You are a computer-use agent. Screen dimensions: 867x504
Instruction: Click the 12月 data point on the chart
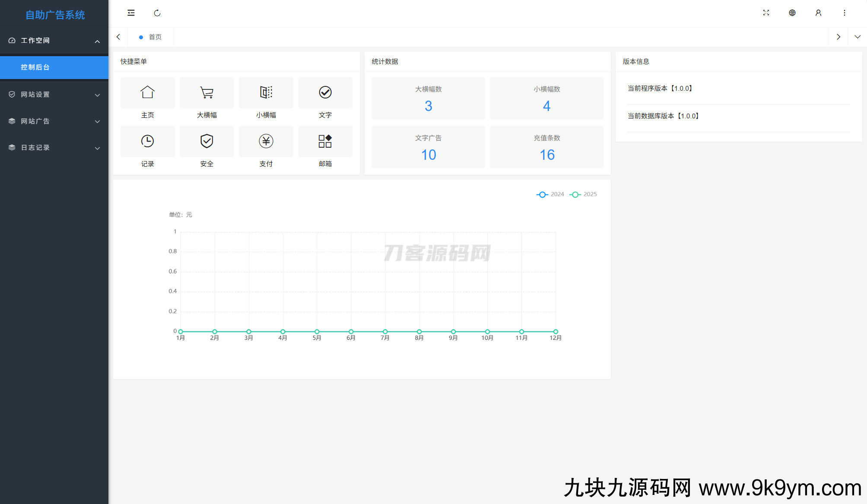556,332
